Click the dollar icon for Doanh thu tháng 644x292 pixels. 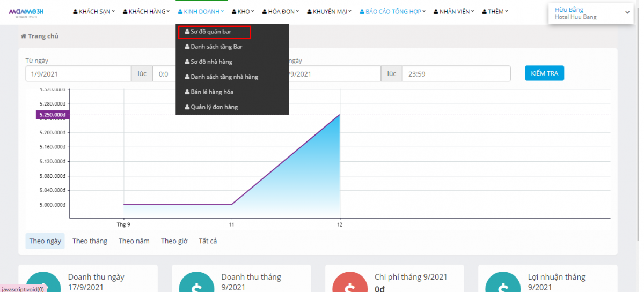(197, 282)
